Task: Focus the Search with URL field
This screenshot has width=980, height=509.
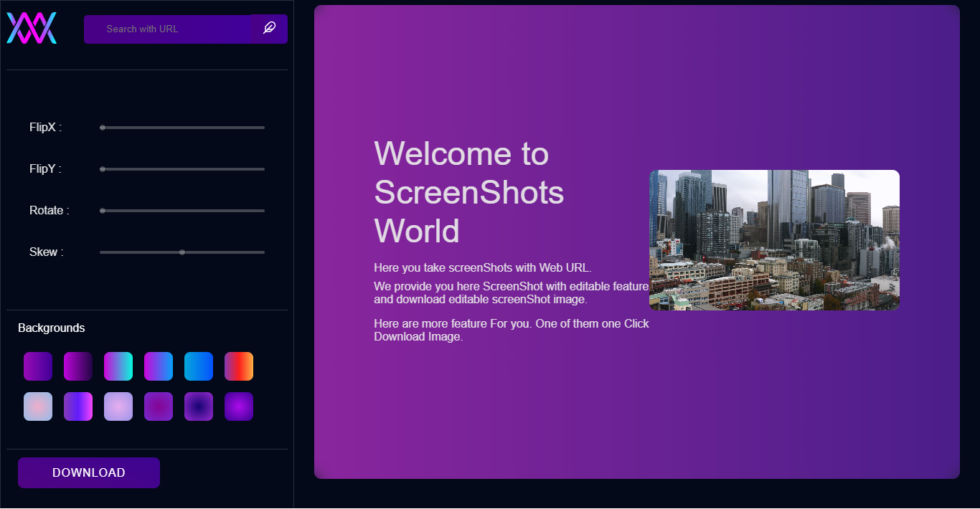Action: pyautogui.click(x=169, y=29)
